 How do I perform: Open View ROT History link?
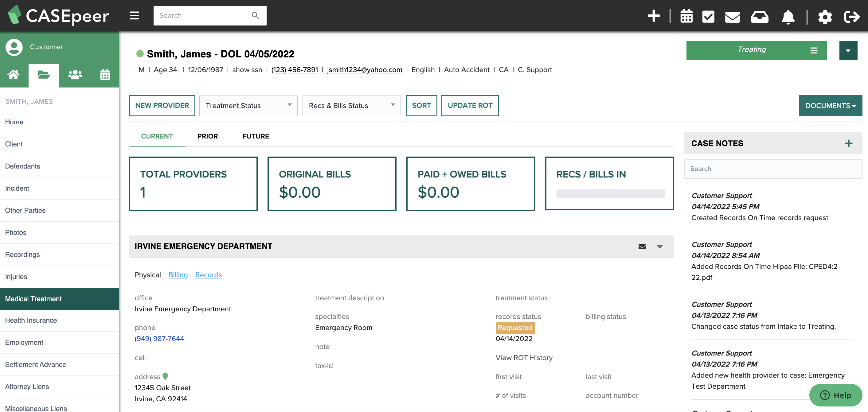point(524,358)
